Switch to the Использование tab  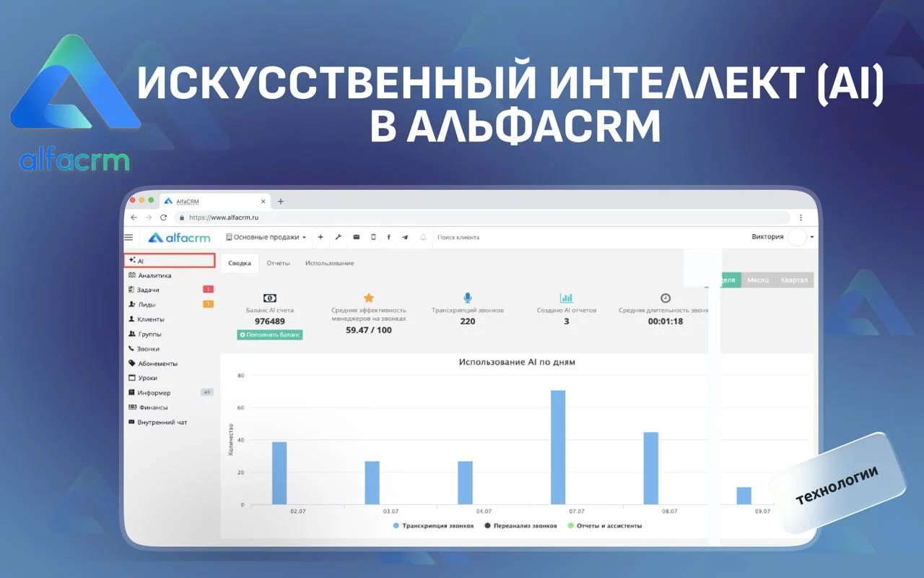(x=329, y=263)
